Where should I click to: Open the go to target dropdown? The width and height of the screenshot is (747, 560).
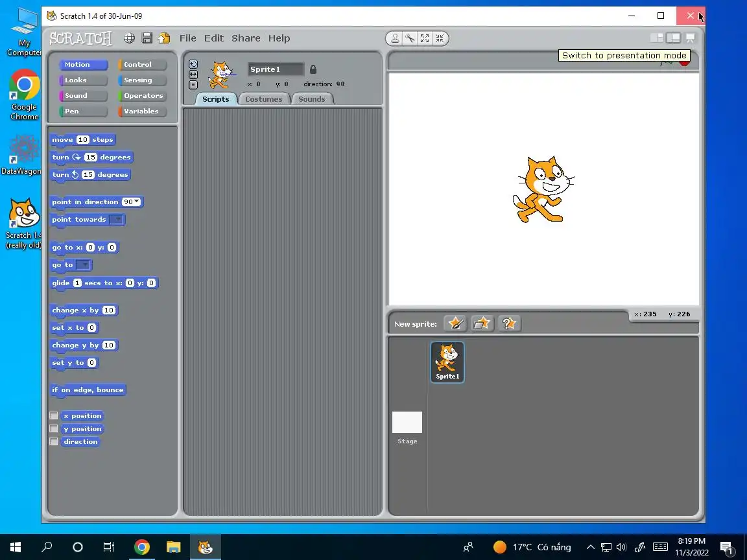83,265
